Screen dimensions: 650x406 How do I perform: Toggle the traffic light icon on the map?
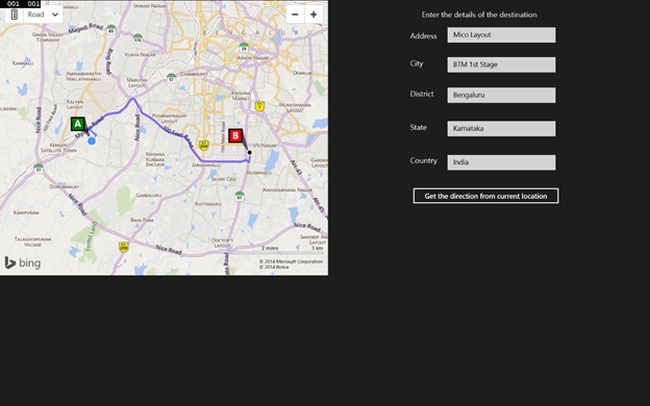point(14,15)
